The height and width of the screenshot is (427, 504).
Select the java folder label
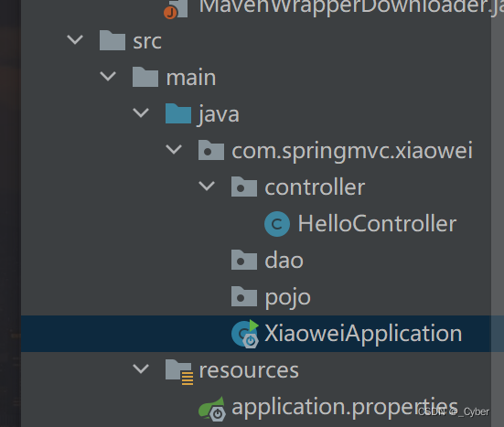[219, 115]
